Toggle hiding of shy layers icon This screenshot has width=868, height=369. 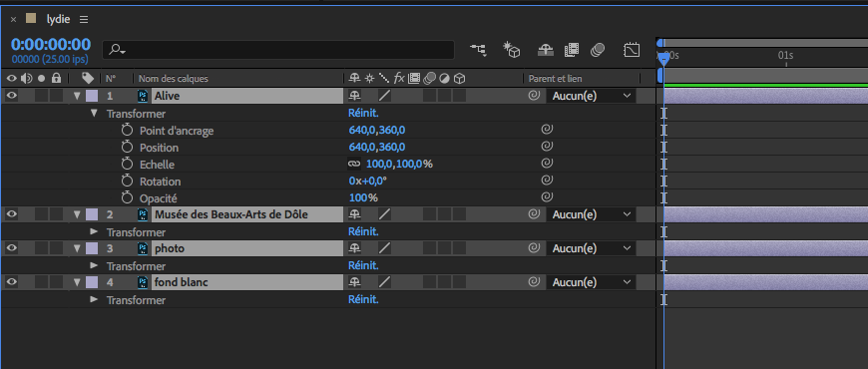coord(546,50)
